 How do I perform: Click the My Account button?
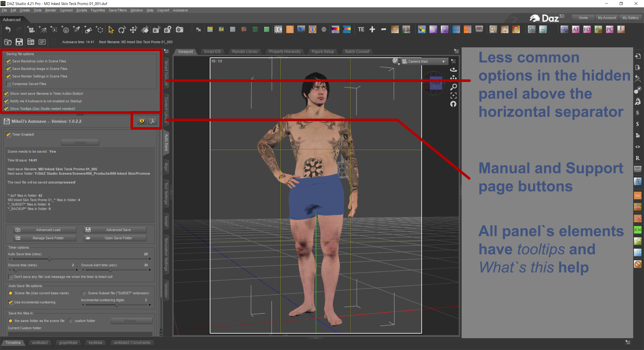(x=607, y=18)
